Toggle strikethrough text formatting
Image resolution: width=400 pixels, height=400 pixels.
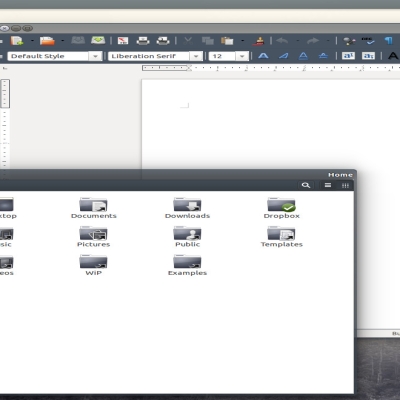click(323, 56)
